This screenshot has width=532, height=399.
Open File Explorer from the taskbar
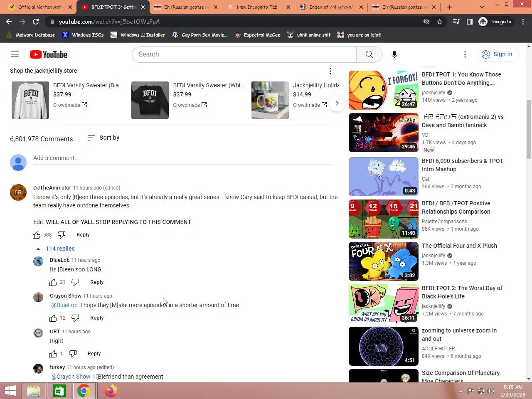coord(34,391)
